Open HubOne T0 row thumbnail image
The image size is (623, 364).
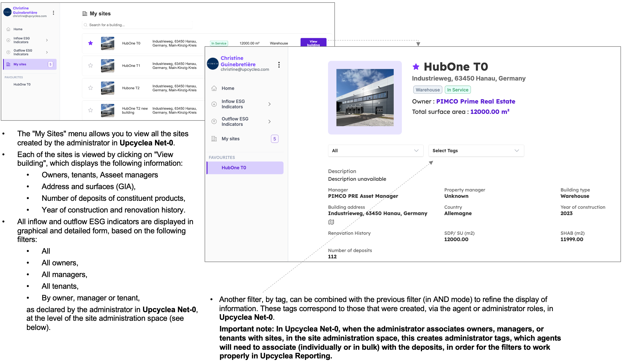click(x=108, y=43)
